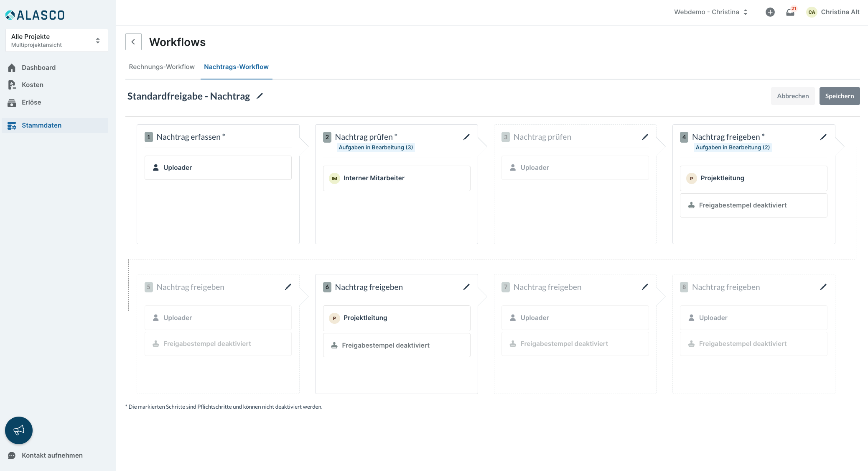
Task: Open Christina Alt user menu
Action: click(833, 12)
